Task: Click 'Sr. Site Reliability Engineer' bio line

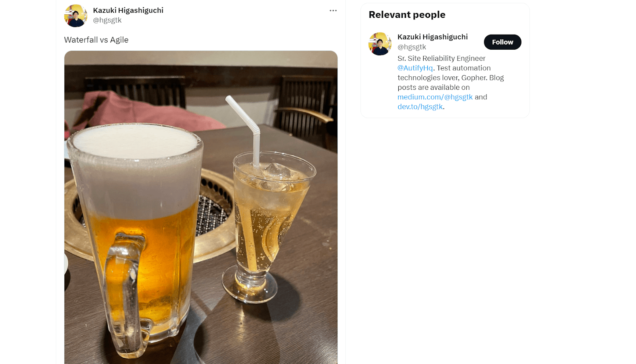Action: [x=441, y=58]
